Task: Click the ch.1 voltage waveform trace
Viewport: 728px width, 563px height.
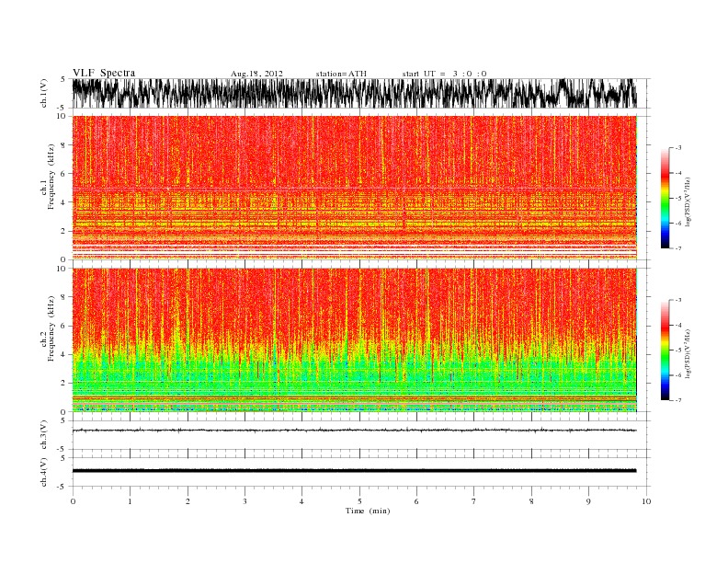Action: tap(354, 93)
